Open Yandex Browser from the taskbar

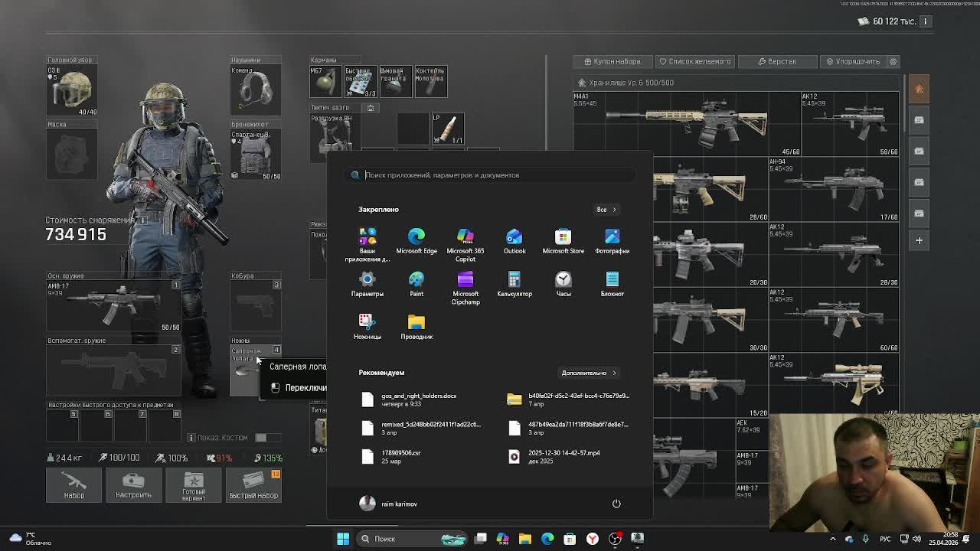pyautogui.click(x=593, y=539)
